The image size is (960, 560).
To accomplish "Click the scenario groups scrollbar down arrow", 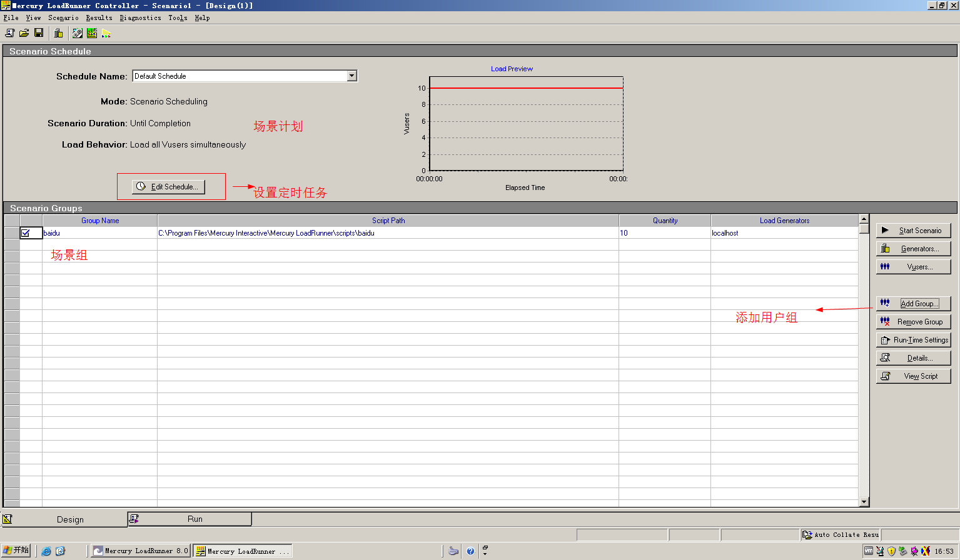I will pos(864,501).
